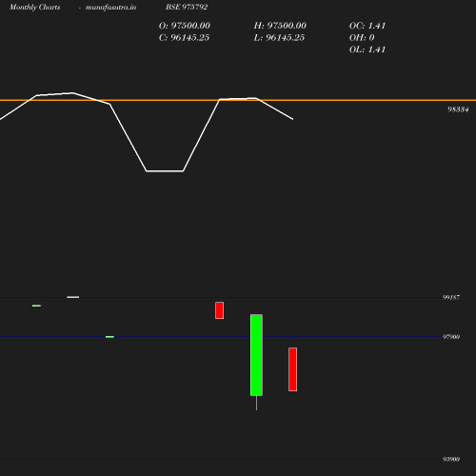Click the green dash candle on 97900 line
The width and height of the screenshot is (476, 476).
point(109,337)
